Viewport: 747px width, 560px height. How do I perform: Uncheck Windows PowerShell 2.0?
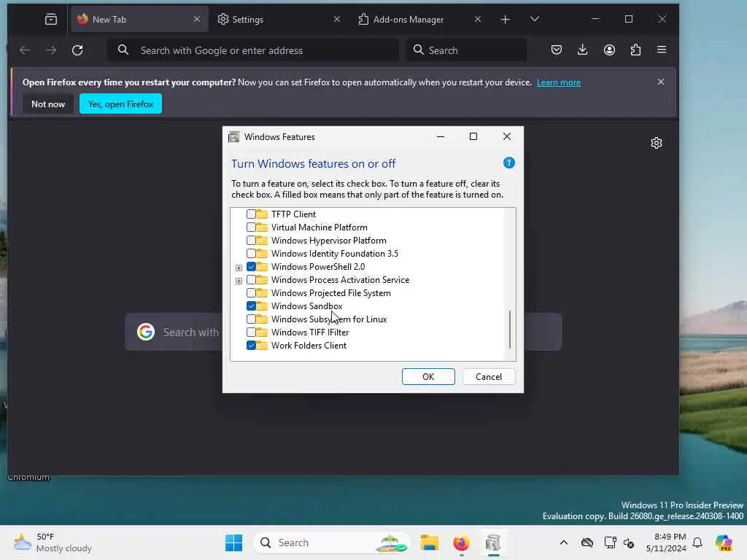pos(251,267)
